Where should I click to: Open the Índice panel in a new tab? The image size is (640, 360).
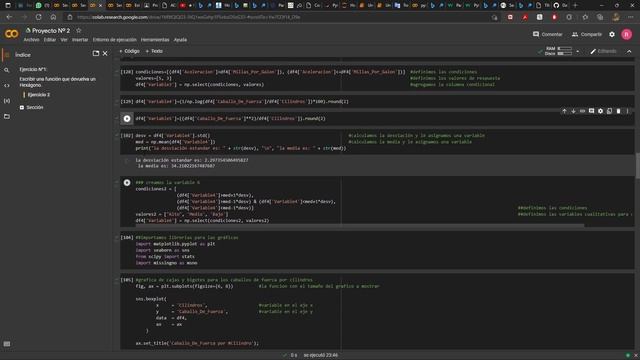pyautogui.click(x=96, y=53)
